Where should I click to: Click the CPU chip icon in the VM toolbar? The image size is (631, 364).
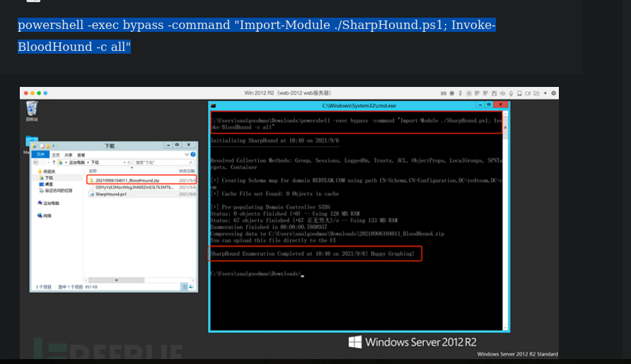point(452,93)
